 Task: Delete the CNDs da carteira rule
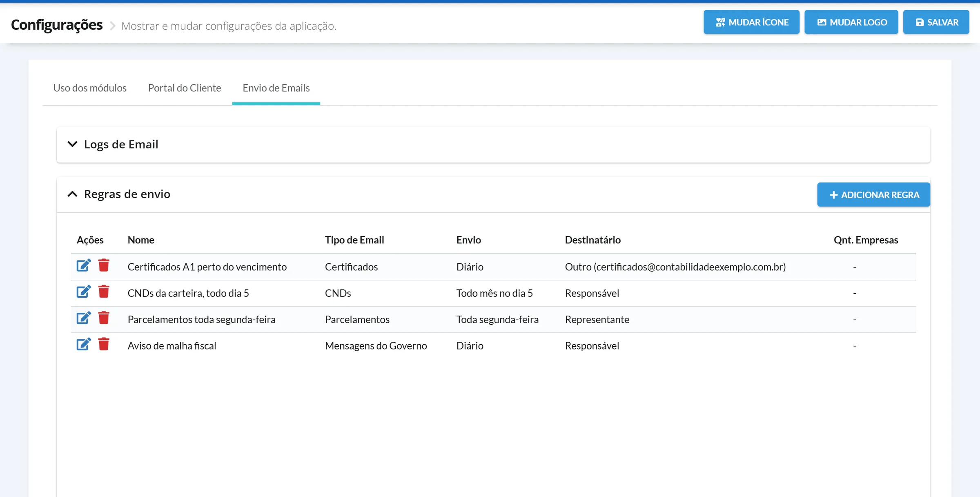pos(104,292)
